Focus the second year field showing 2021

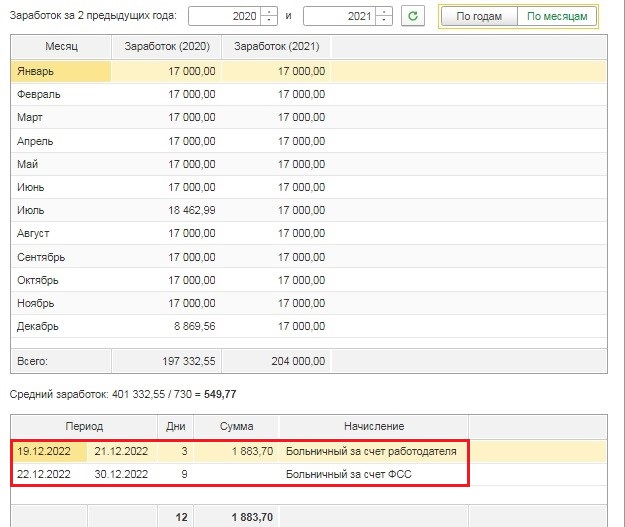339,16
